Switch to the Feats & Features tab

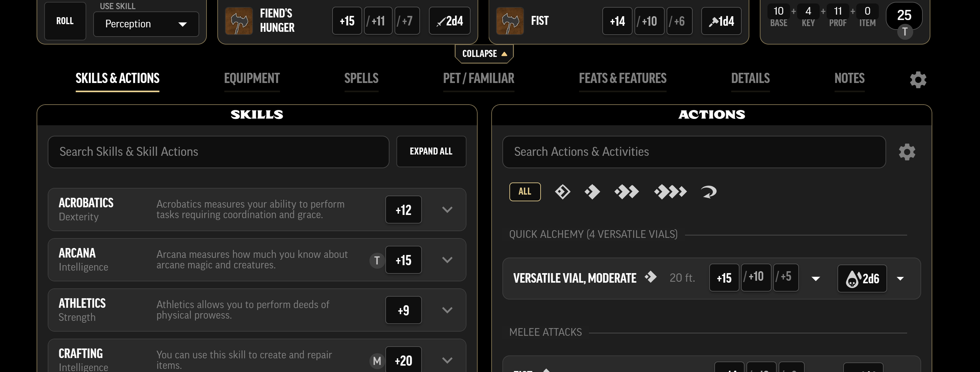(x=622, y=79)
